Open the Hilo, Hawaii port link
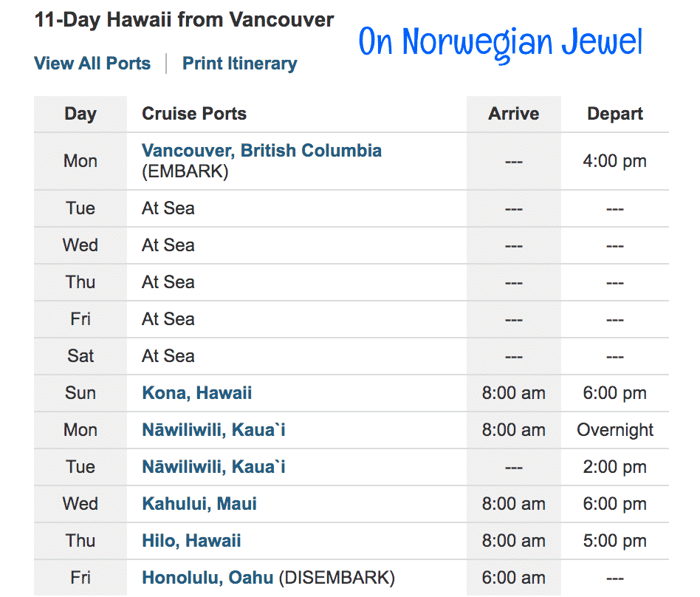Viewport: 700px width, 597px height. click(191, 541)
